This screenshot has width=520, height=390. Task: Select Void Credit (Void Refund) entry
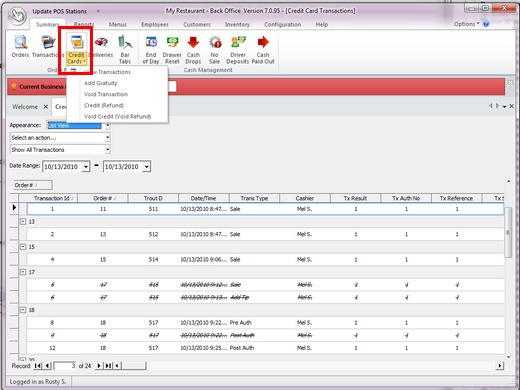coord(117,116)
